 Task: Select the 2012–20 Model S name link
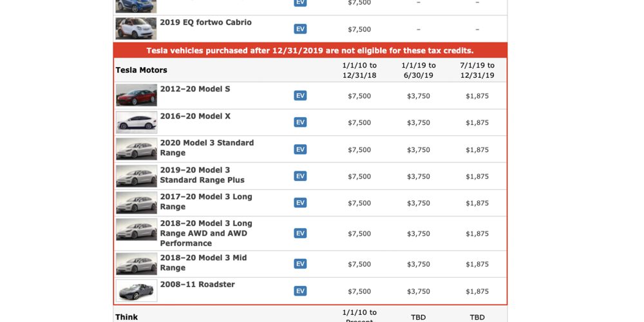[194, 89]
